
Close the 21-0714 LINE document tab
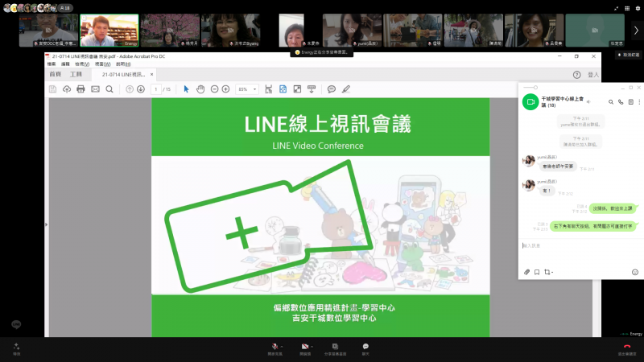pyautogui.click(x=151, y=74)
